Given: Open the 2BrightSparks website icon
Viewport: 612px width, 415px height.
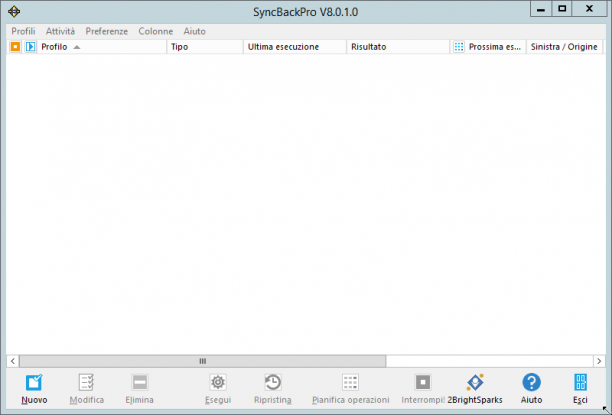Looking at the screenshot, I should [x=475, y=382].
